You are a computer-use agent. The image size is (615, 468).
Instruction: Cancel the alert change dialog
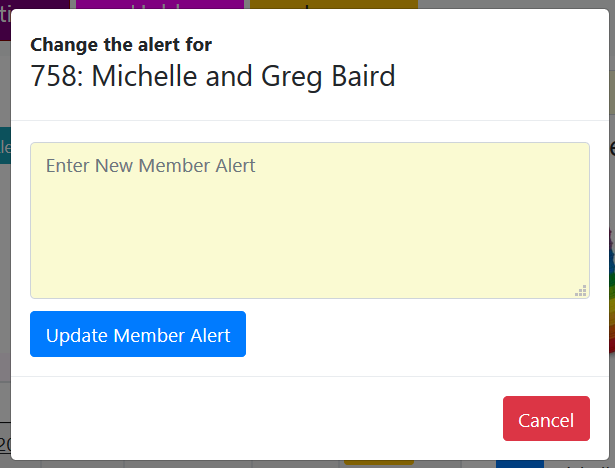(546, 419)
